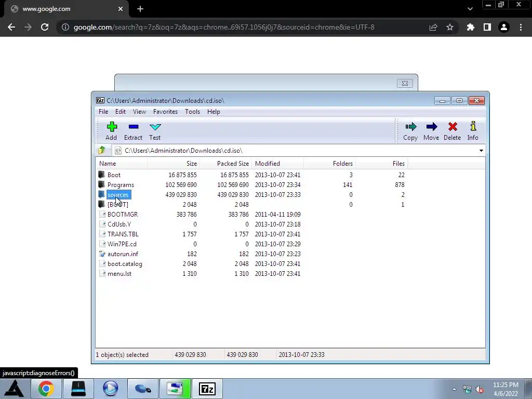532x399 pixels.
Task: Select the Boot folder icon
Action: 101,175
